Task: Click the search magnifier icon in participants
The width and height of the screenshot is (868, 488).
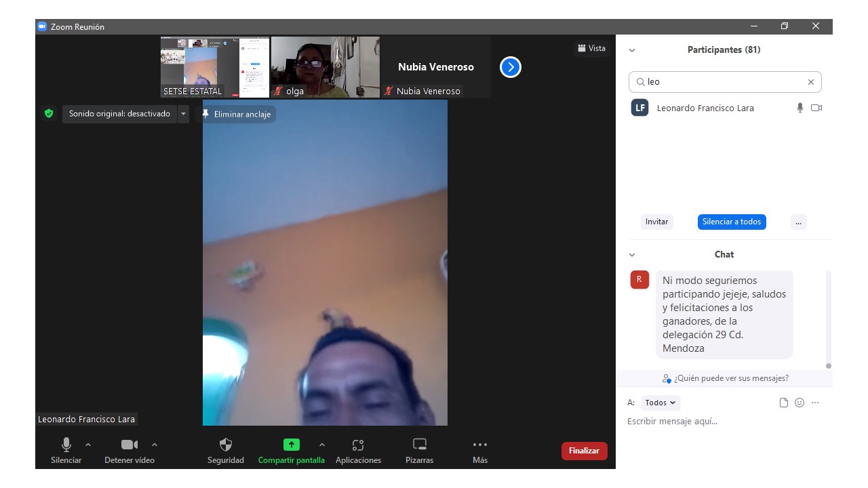Action: click(640, 82)
